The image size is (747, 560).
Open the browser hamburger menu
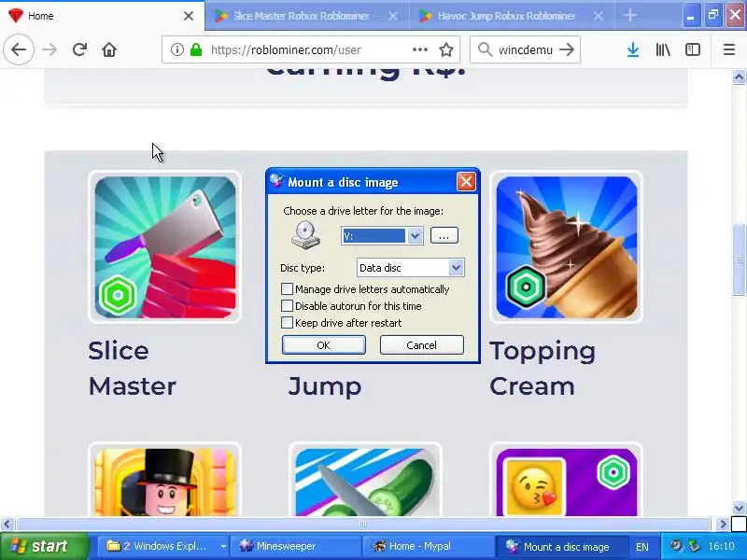coord(729,49)
